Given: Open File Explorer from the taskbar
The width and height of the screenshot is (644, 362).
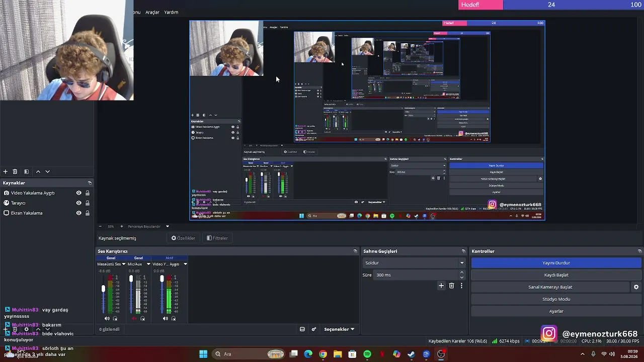Looking at the screenshot, I should coord(338,354).
